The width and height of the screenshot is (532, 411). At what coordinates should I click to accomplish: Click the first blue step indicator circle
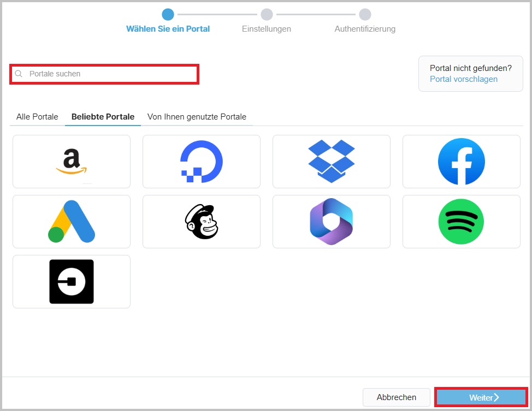click(x=168, y=15)
